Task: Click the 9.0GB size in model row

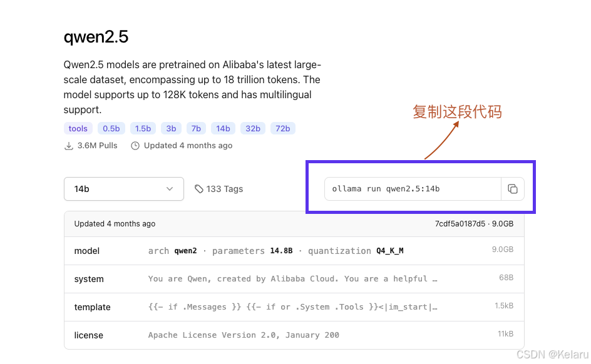Action: point(503,250)
